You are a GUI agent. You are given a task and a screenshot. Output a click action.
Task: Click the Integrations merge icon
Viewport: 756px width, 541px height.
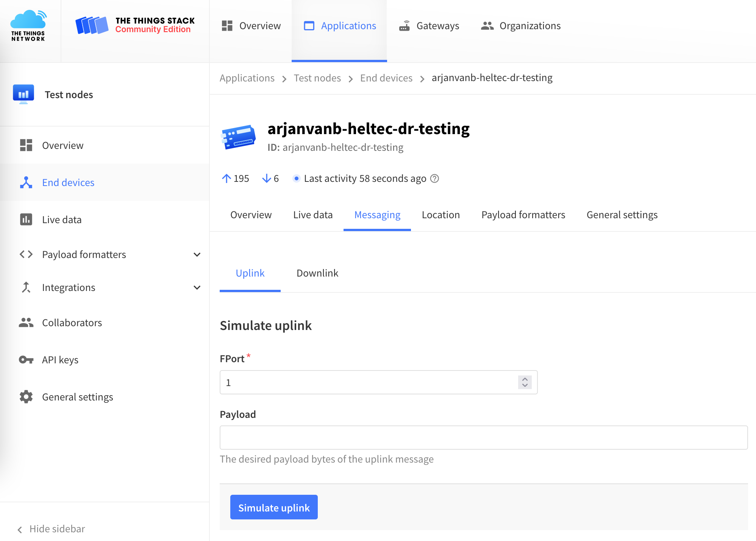coord(26,287)
